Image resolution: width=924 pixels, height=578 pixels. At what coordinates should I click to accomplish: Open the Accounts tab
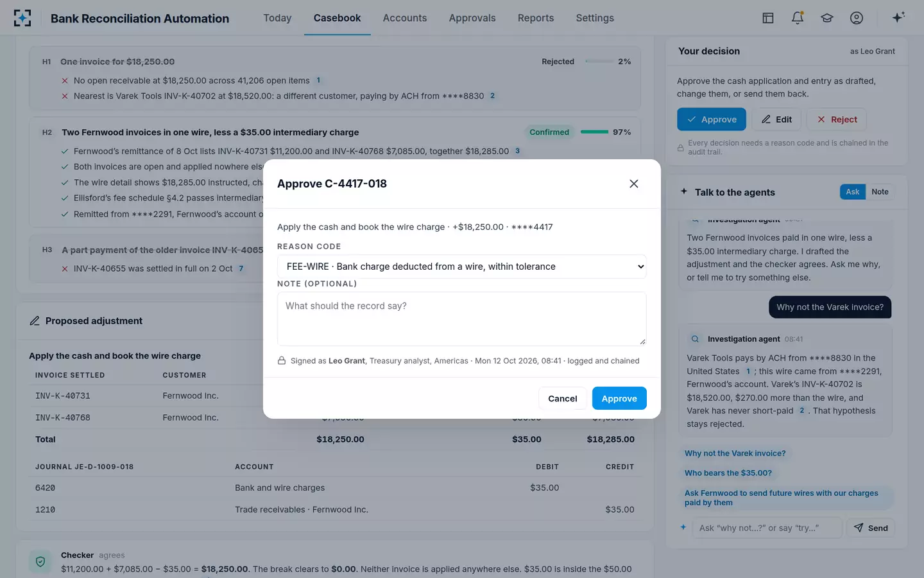tap(404, 18)
